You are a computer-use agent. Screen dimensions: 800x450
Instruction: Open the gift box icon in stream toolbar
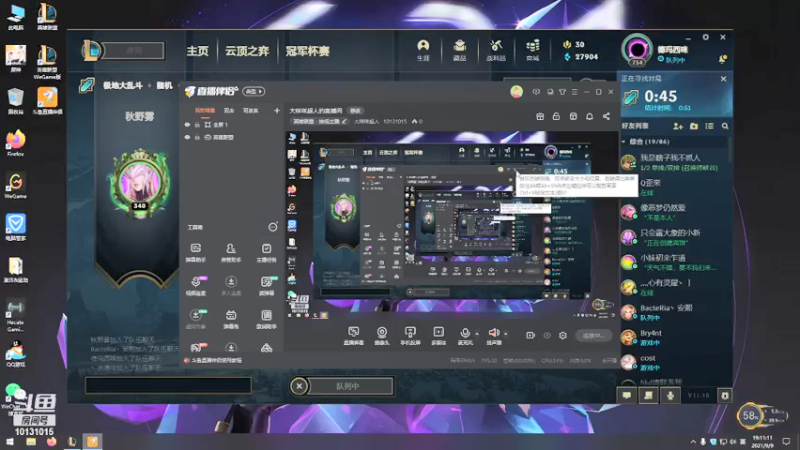click(540, 117)
